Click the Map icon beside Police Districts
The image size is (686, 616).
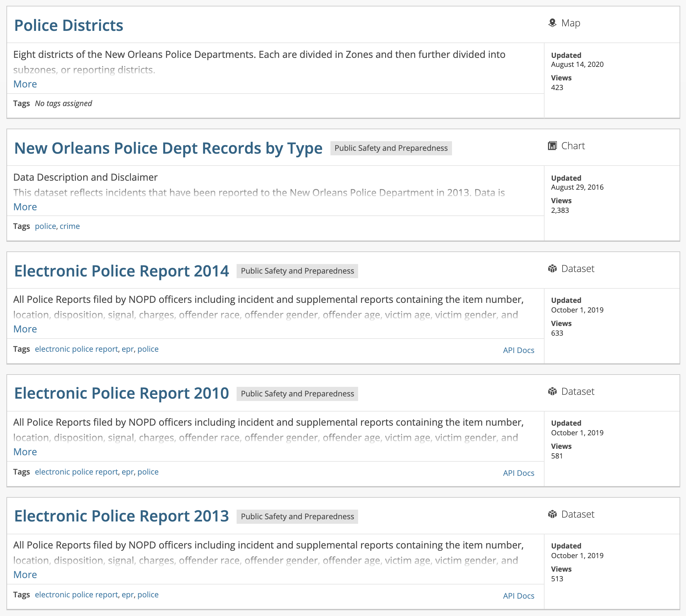pos(552,23)
